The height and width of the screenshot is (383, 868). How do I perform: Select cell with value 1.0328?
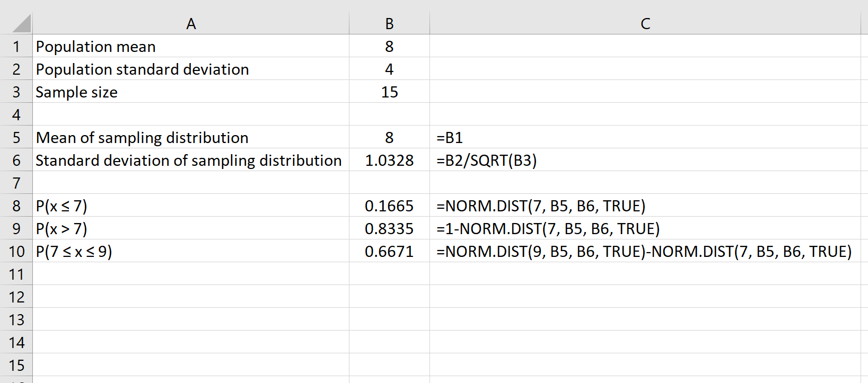click(x=389, y=160)
